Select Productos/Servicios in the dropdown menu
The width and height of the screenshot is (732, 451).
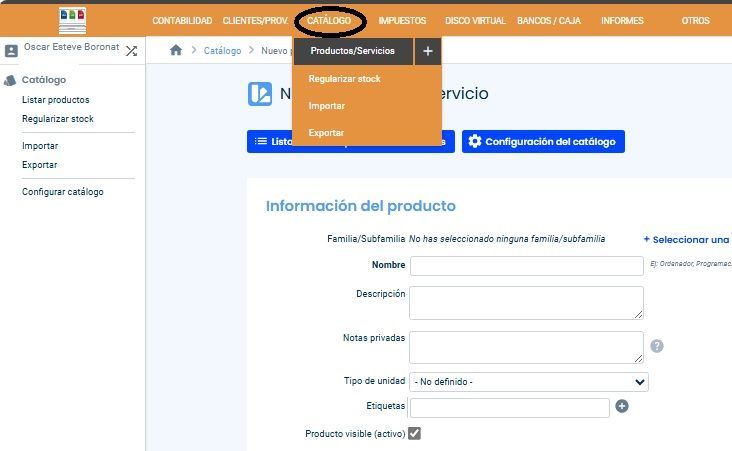tap(353, 51)
